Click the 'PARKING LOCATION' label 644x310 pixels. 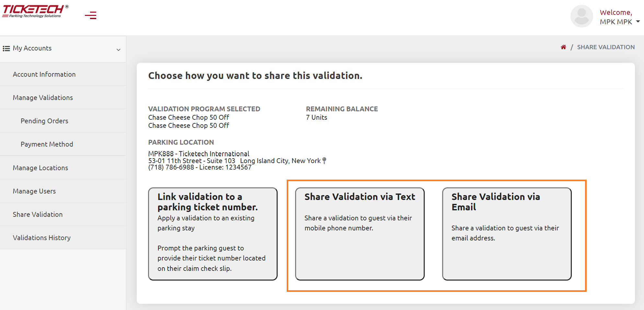pos(181,142)
